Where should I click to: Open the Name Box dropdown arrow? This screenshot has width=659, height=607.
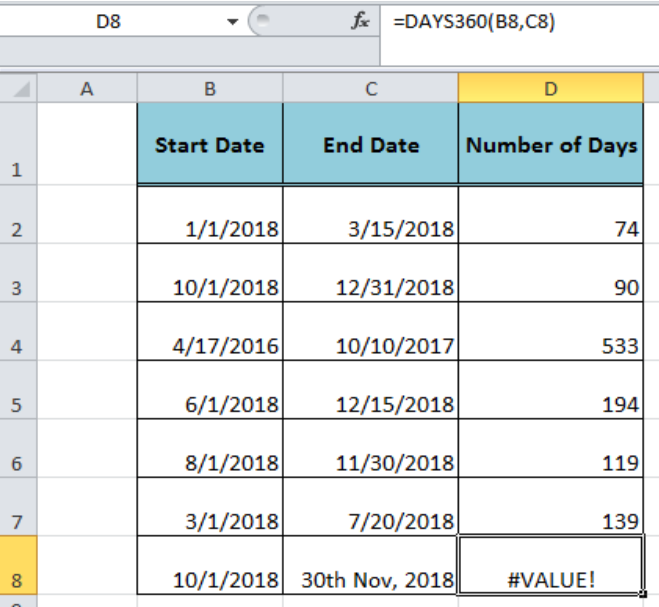232,21
